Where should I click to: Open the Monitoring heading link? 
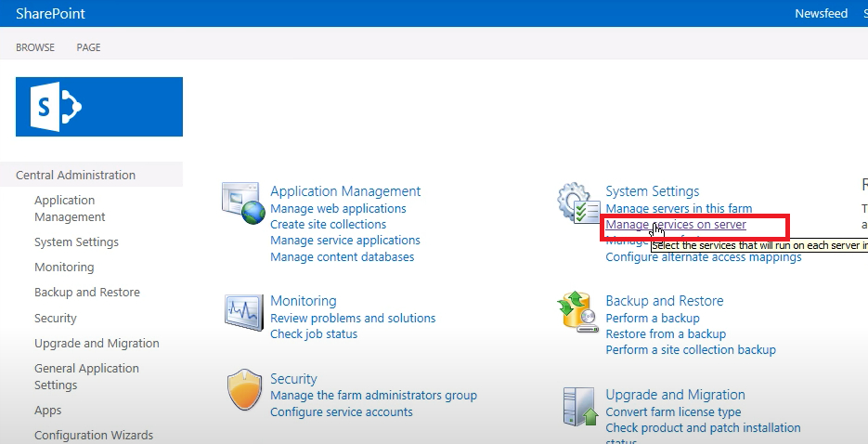[x=304, y=301]
